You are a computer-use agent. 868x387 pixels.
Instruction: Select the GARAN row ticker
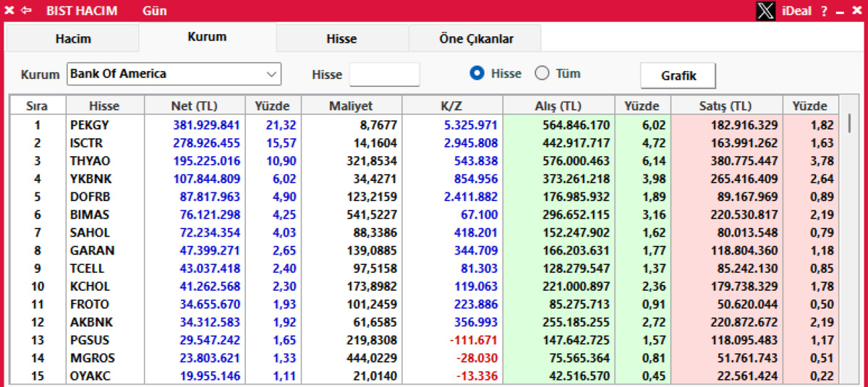tap(92, 251)
